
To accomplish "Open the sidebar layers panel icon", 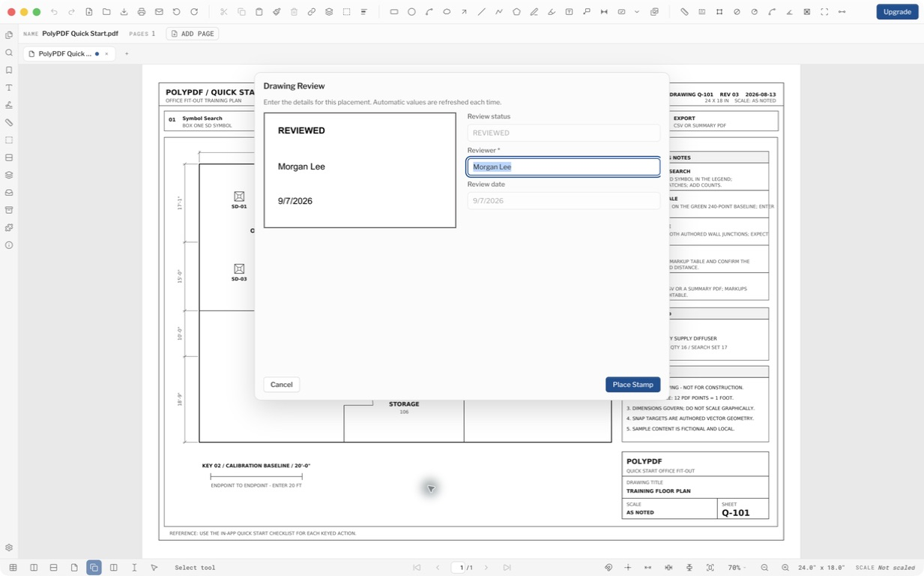I will point(9,175).
